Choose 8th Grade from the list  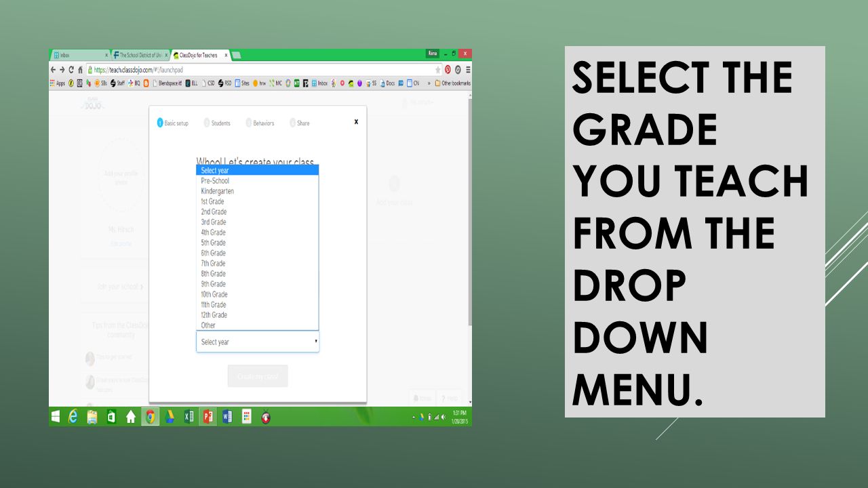258,274
